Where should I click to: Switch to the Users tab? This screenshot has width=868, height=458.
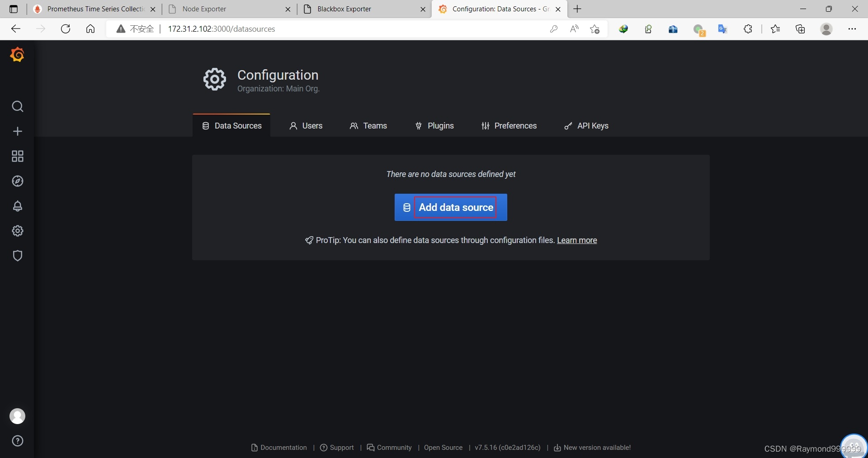pyautogui.click(x=306, y=126)
